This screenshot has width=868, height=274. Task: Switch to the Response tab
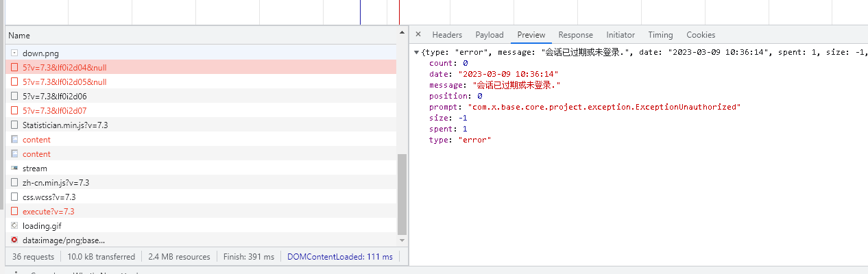click(575, 35)
